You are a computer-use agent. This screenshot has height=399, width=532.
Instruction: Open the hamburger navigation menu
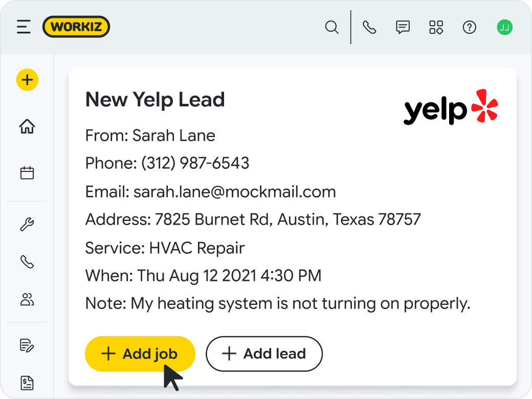(x=24, y=27)
